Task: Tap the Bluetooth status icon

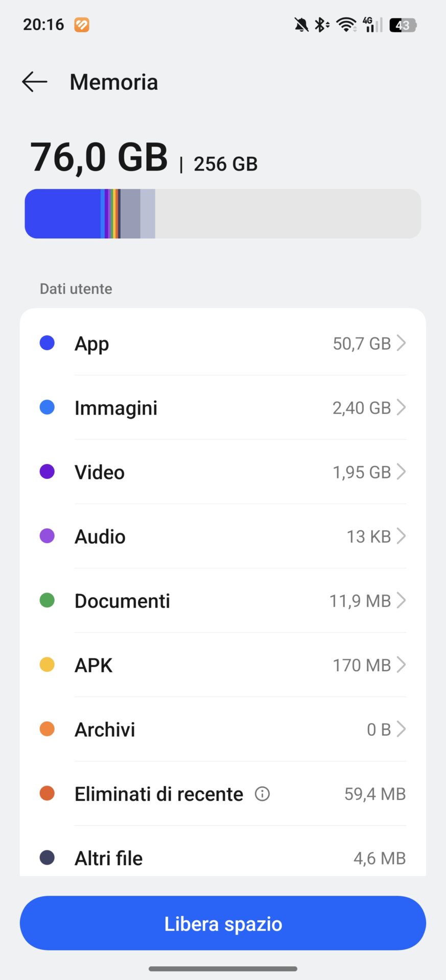Action: [x=321, y=24]
